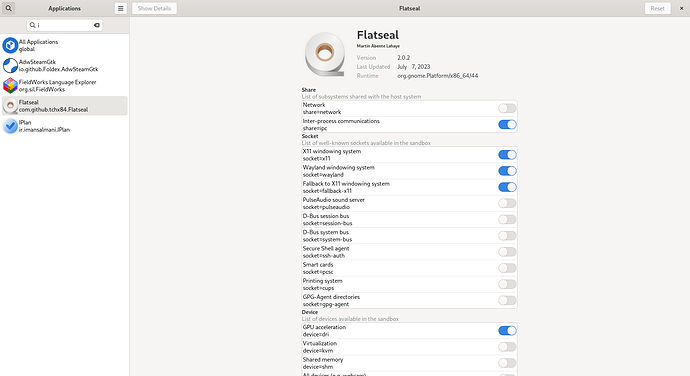Select the AdwSteamGtk app icon

(x=10, y=66)
